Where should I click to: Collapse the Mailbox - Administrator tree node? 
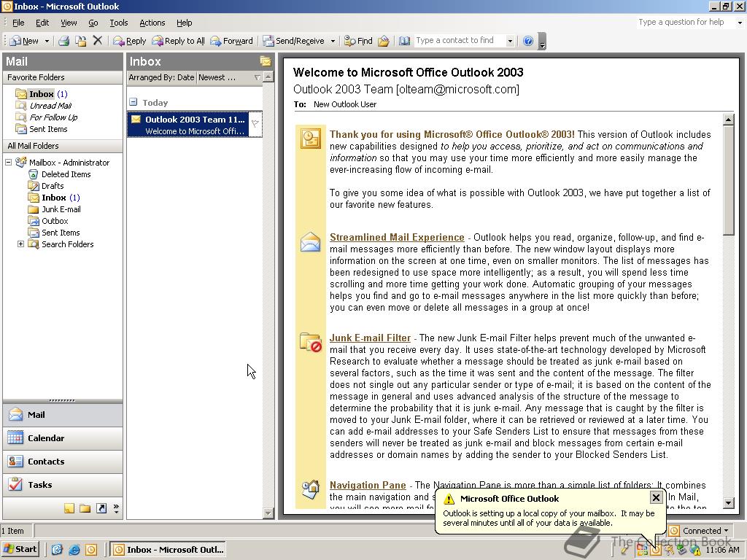[8, 163]
